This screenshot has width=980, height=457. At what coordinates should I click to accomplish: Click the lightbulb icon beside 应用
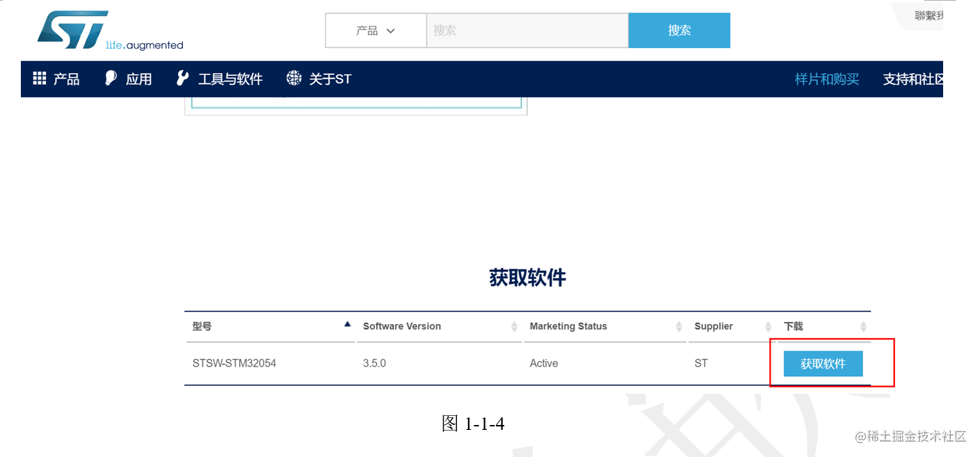[x=111, y=79]
